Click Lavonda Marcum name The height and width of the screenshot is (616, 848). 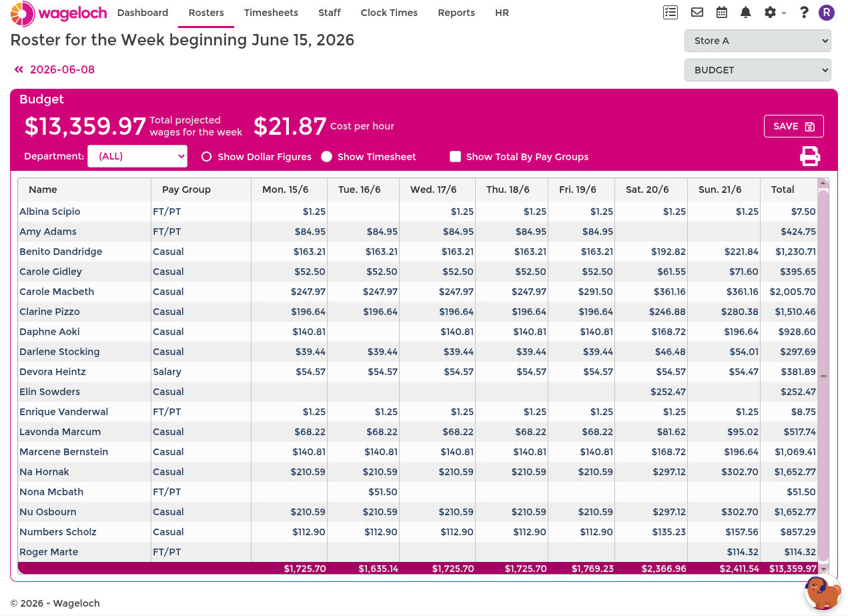coord(60,432)
